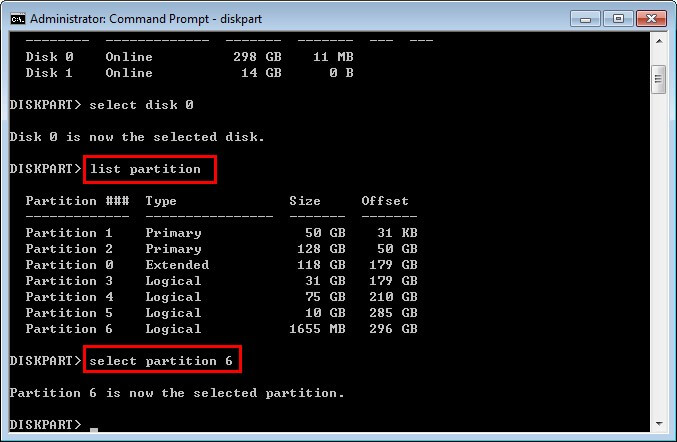Click the 'Partition 6' Logical row

click(x=220, y=329)
